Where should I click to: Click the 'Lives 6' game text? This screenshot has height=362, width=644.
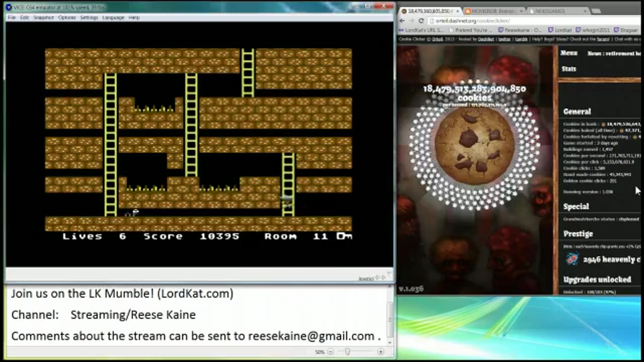point(95,236)
